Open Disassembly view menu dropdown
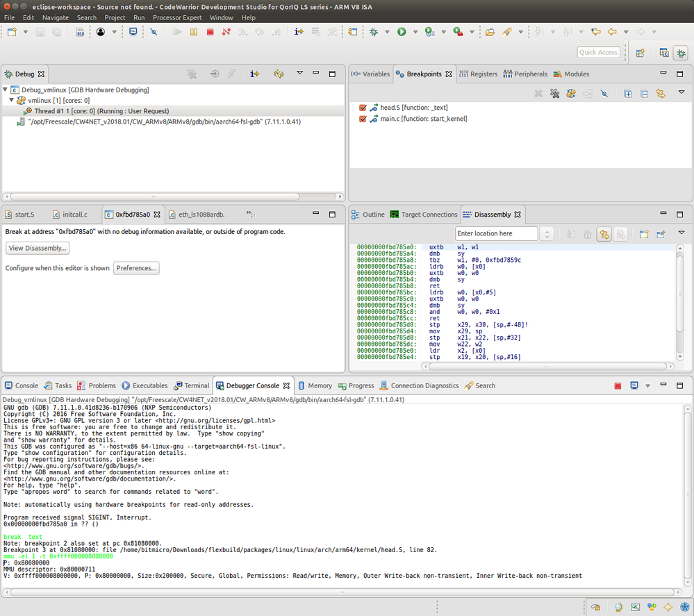The width and height of the screenshot is (694, 616). 681,233
